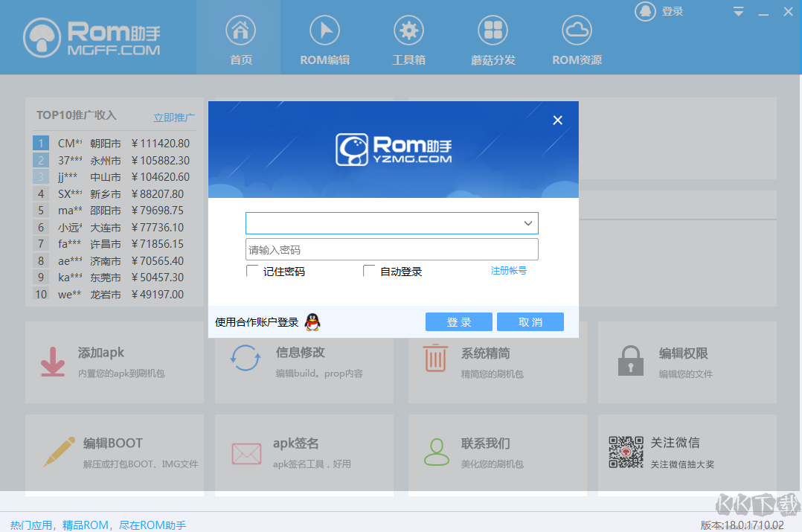Tick the 记住密码 checkbox
The height and width of the screenshot is (532, 802).
click(252, 271)
